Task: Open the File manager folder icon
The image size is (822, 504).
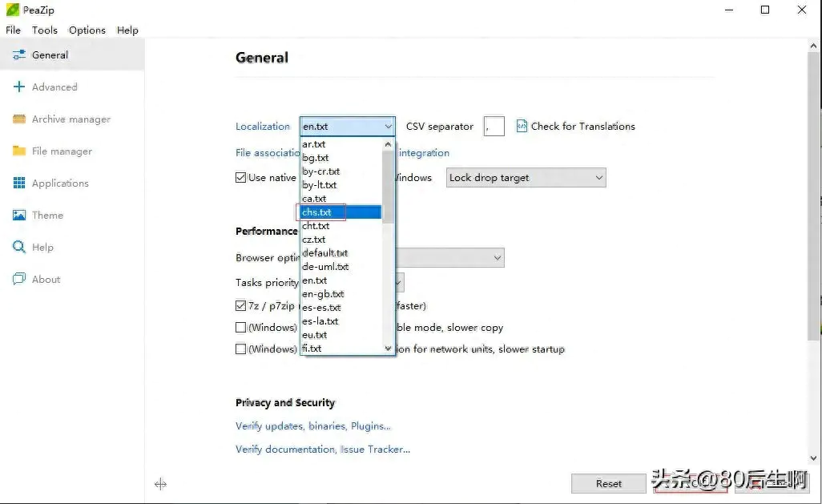Action: click(19, 151)
